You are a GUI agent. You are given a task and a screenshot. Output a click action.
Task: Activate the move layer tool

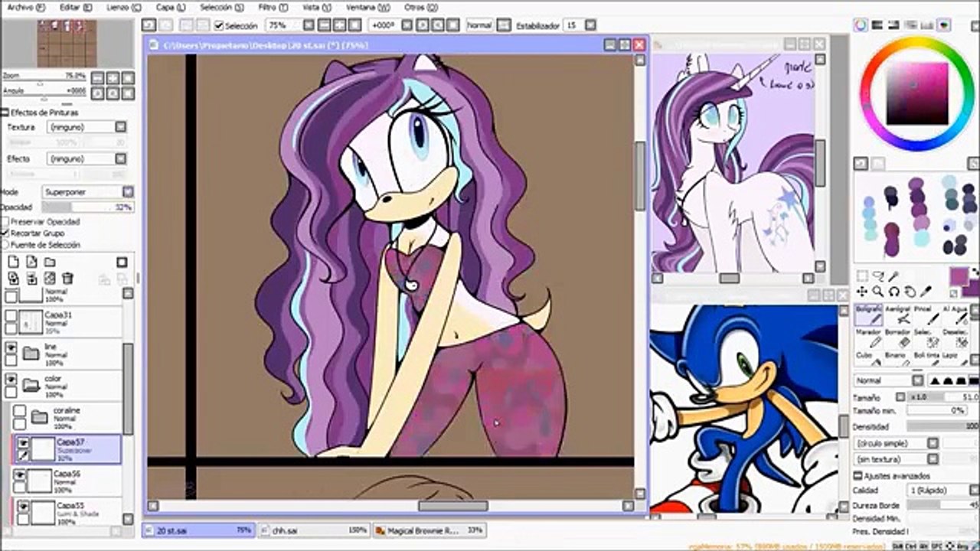click(862, 292)
